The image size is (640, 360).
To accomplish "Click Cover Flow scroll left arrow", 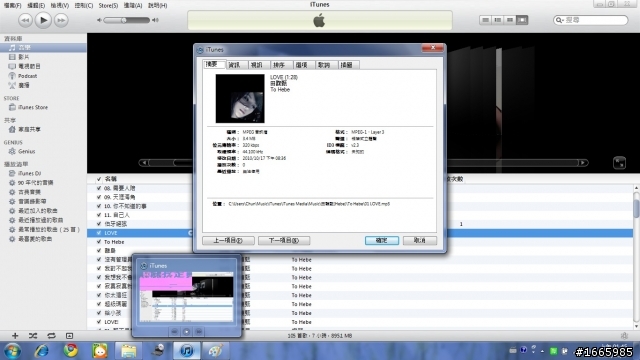I will tap(144, 162).
